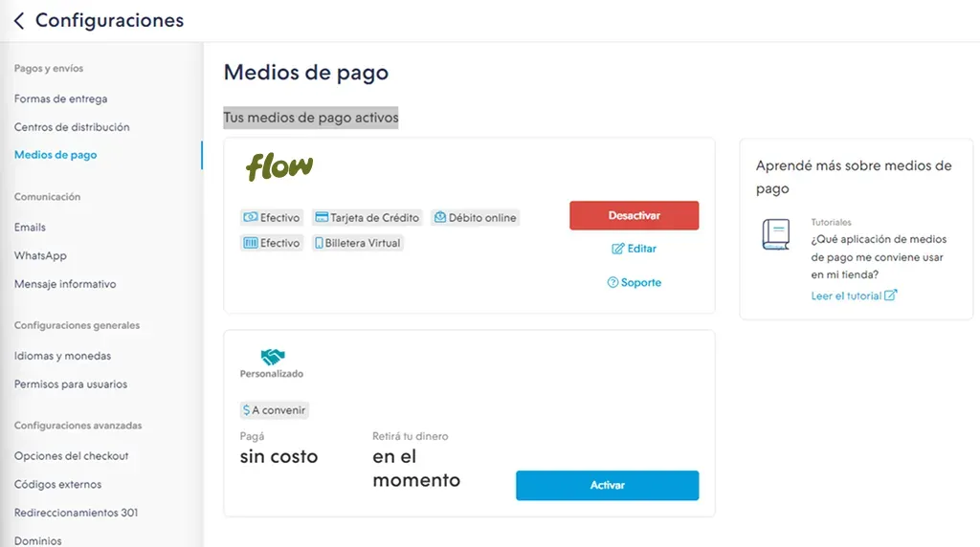Click the A convenir dollar badge

[x=275, y=410]
